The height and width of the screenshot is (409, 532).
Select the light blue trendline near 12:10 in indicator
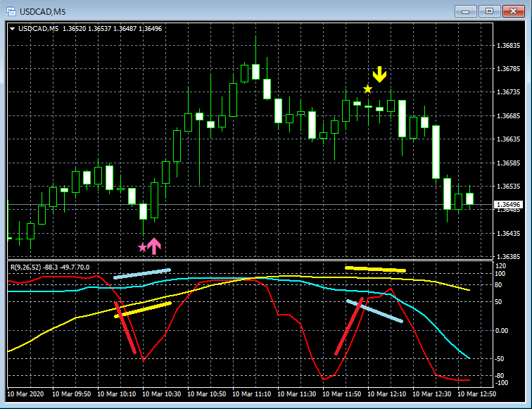click(x=374, y=311)
